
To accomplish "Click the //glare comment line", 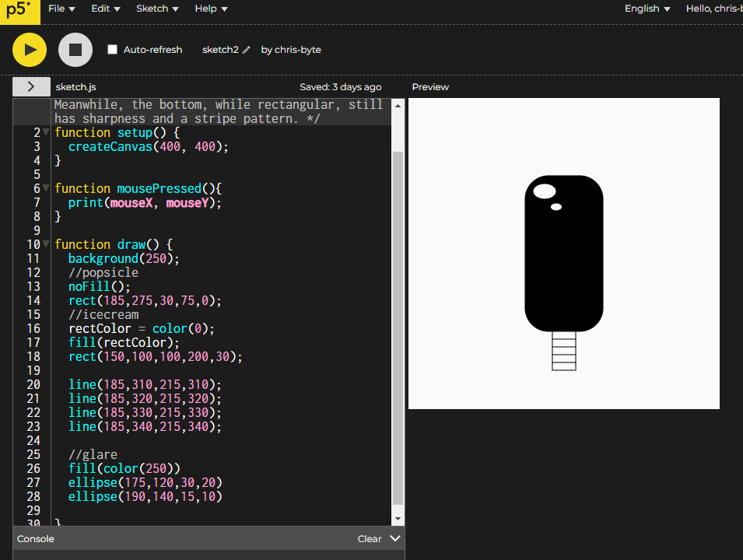I will (x=93, y=454).
